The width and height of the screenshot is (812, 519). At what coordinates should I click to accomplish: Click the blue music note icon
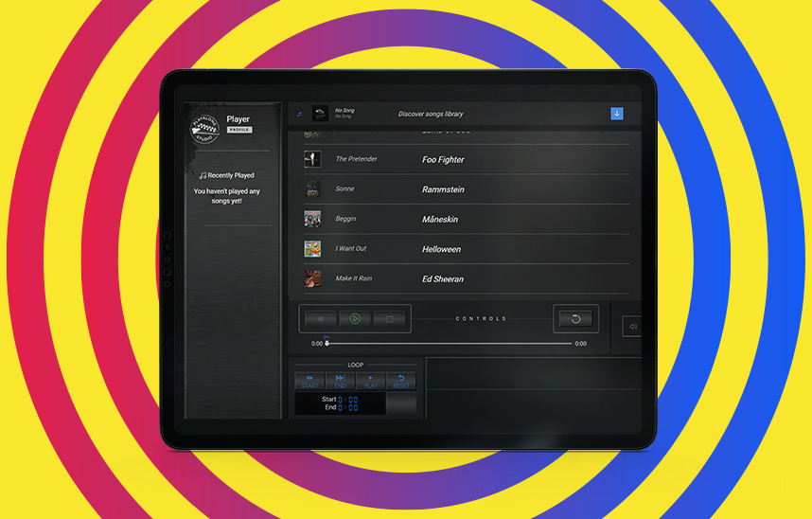tap(299, 114)
